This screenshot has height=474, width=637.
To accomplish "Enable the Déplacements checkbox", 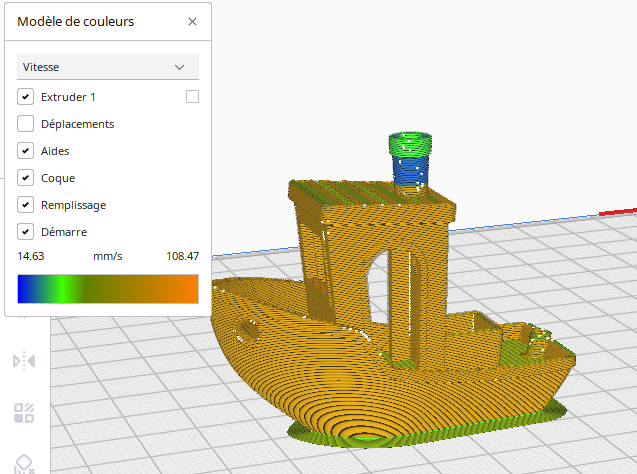I will pyautogui.click(x=25, y=124).
